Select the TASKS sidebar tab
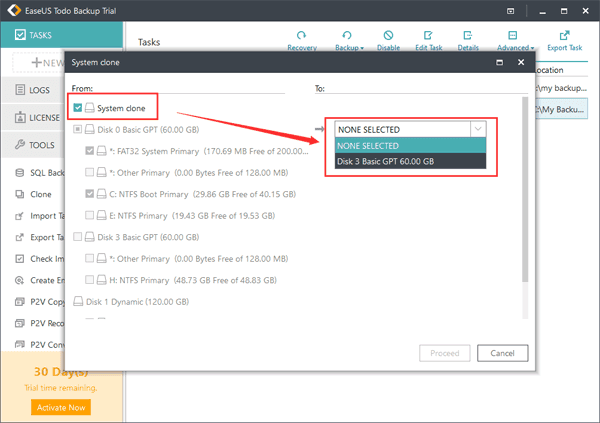This screenshot has height=423, width=600. (x=62, y=35)
